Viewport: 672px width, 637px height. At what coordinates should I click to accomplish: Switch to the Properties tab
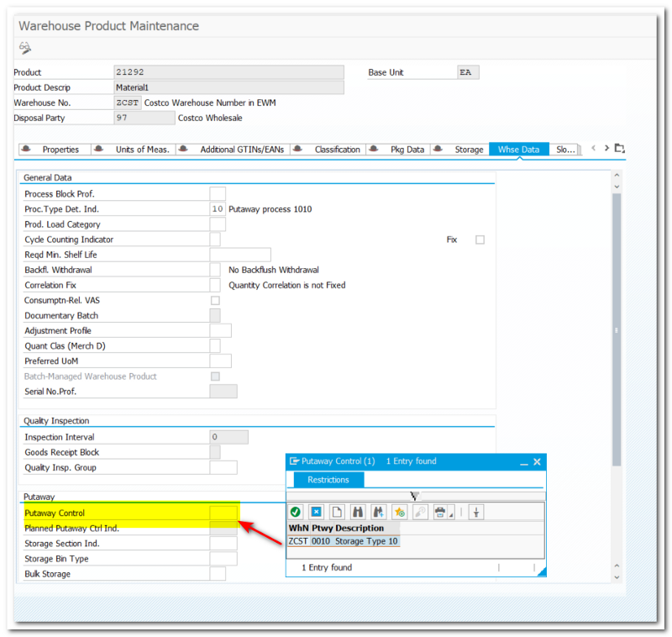(60, 149)
